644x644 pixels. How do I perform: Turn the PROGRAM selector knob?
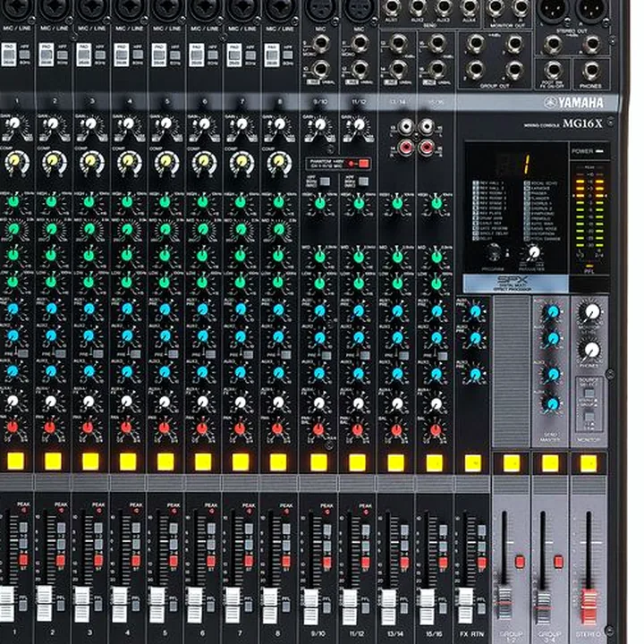coord(494,251)
